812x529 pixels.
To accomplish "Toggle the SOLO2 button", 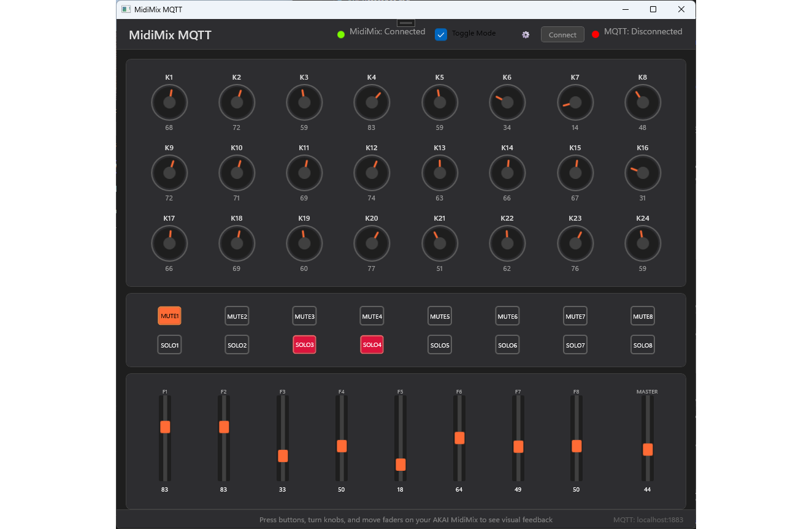I will point(237,345).
